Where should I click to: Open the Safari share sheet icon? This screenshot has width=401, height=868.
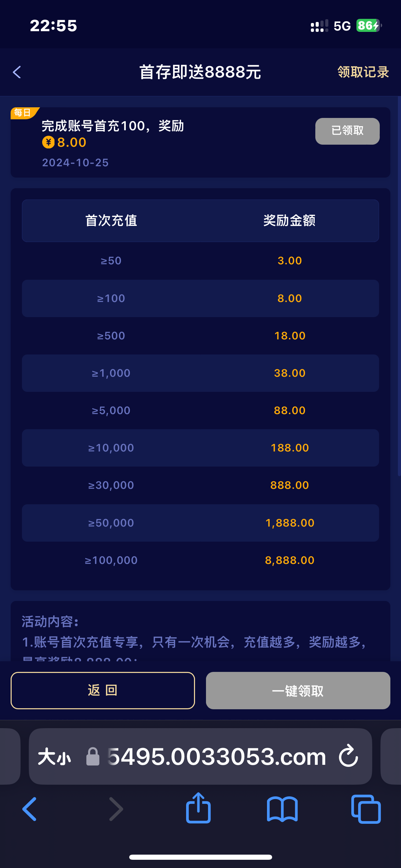pos(198,808)
